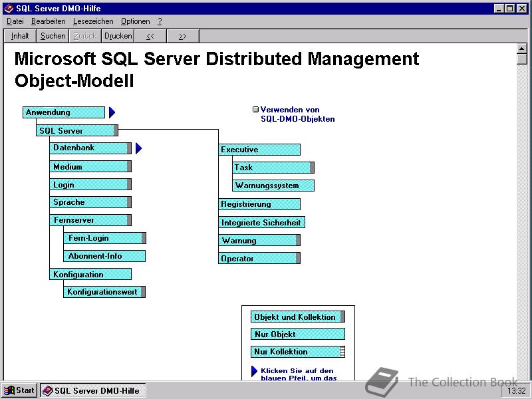Click the Nur Objekt legend box
The image size is (532, 399).
point(298,334)
